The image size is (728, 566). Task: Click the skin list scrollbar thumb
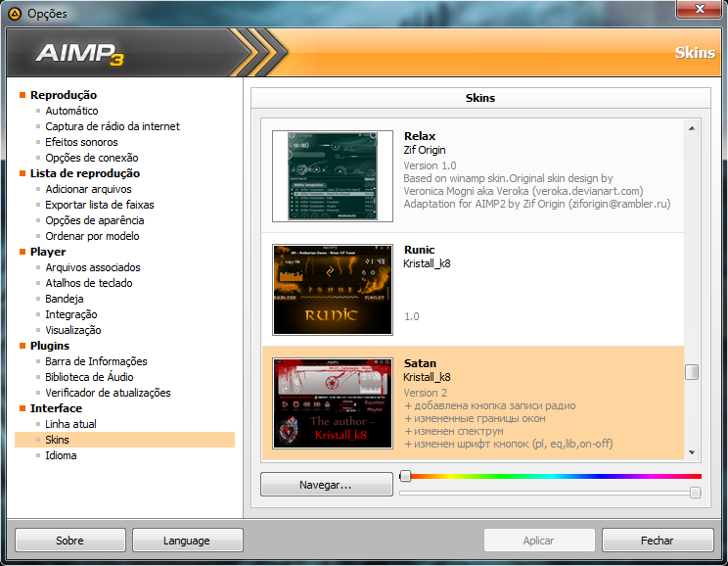coord(692,372)
